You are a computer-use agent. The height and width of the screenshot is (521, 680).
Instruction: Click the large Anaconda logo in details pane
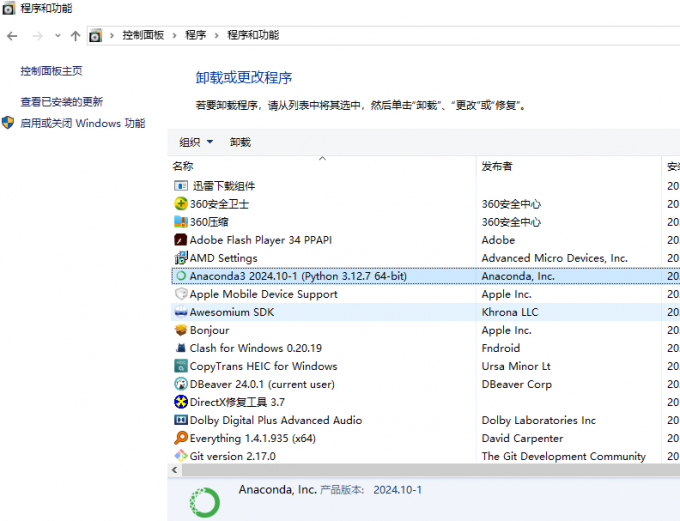205,502
